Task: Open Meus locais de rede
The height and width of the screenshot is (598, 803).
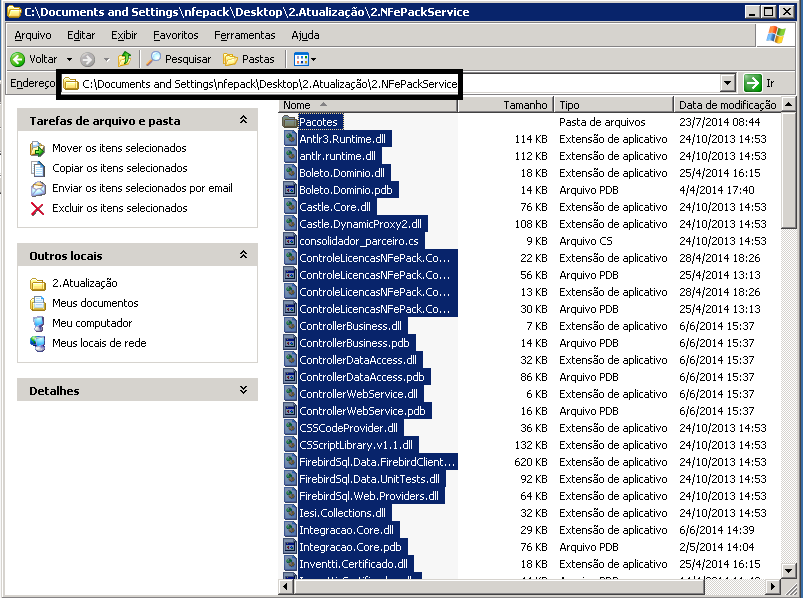Action: [x=99, y=343]
